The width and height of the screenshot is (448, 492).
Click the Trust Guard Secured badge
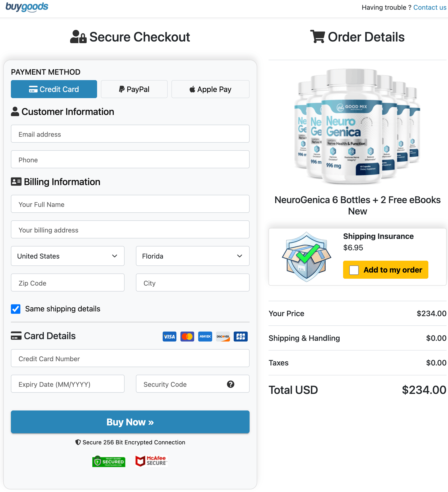pyautogui.click(x=109, y=461)
